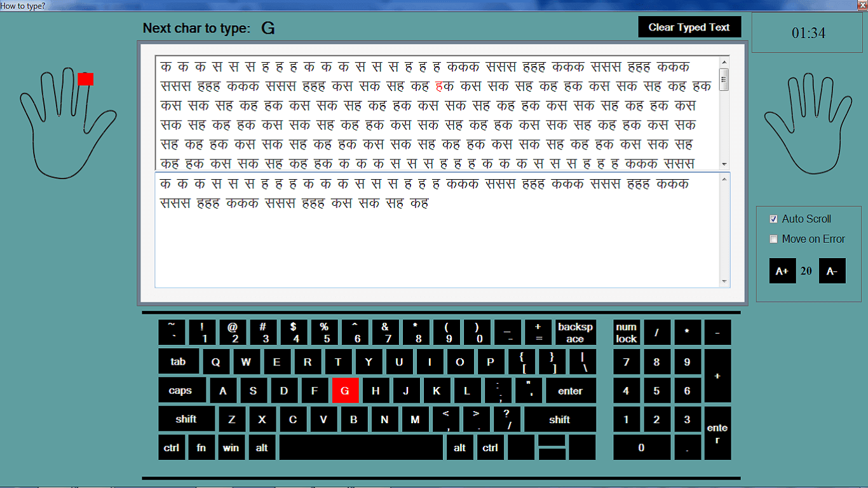Click the red finger indicator on left hand
The width and height of the screenshot is (868, 488).
tap(86, 79)
